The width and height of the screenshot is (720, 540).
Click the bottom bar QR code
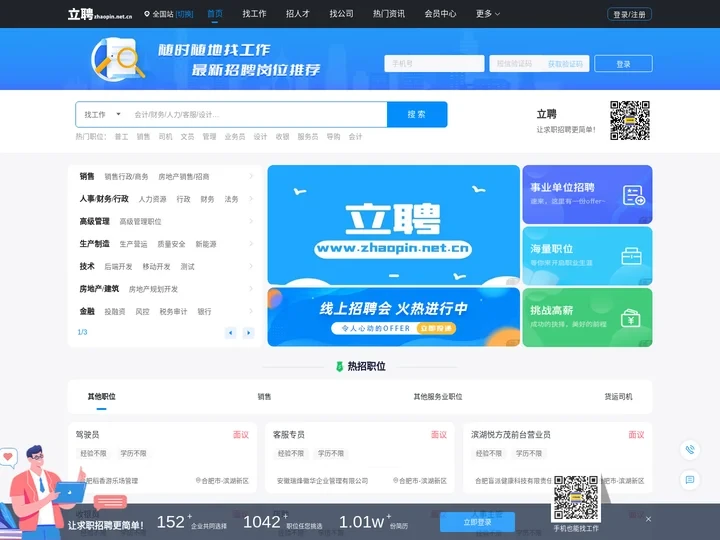point(576,499)
